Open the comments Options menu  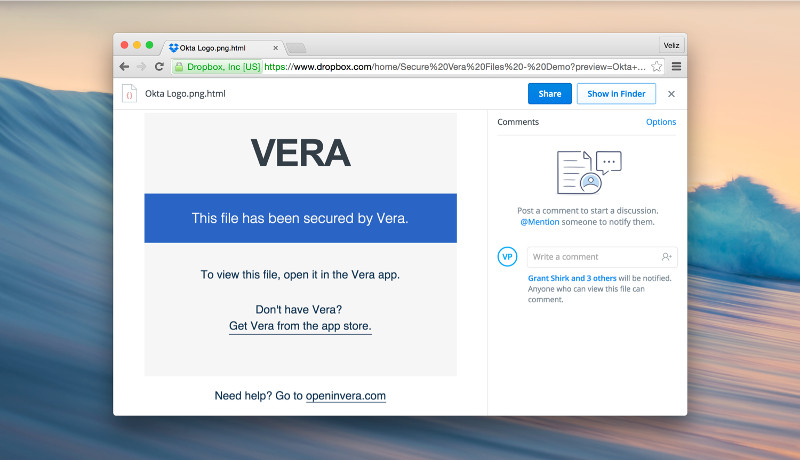coord(661,122)
